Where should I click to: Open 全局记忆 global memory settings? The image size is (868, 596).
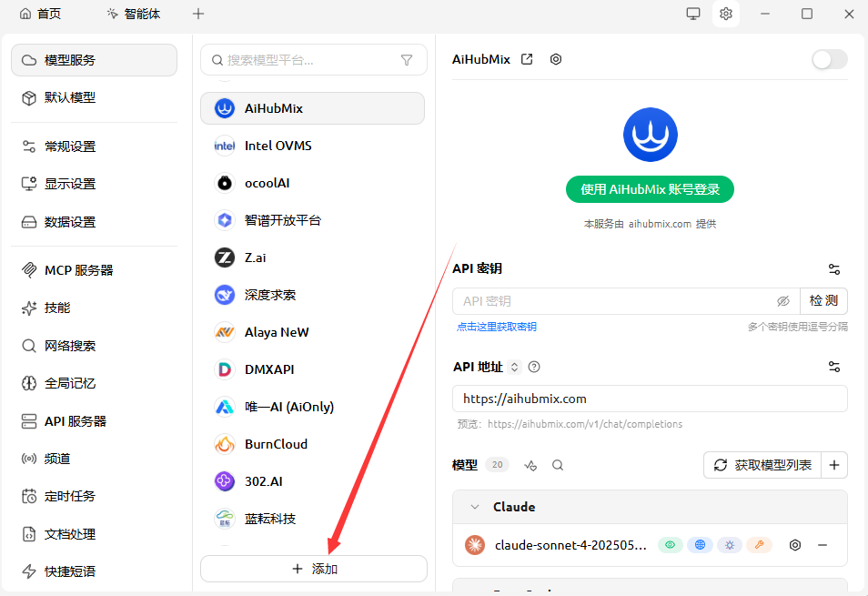(x=94, y=383)
